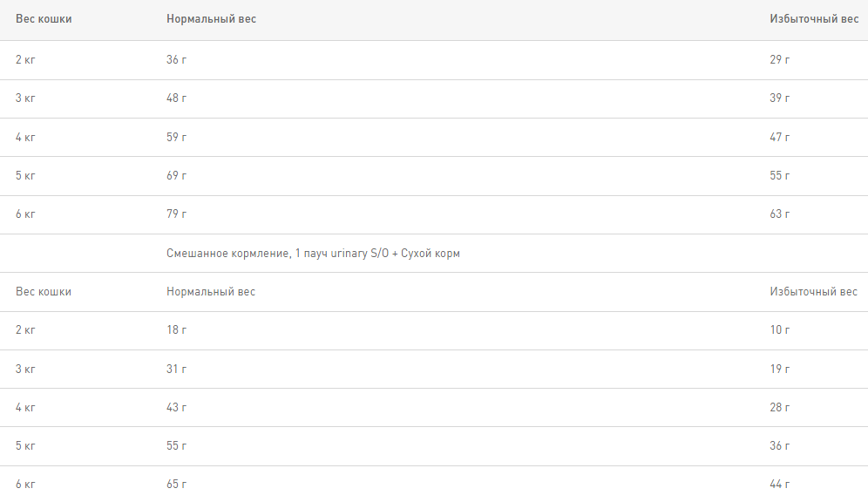Click the '39 г' overweight cell
868x502 pixels.
(x=780, y=98)
